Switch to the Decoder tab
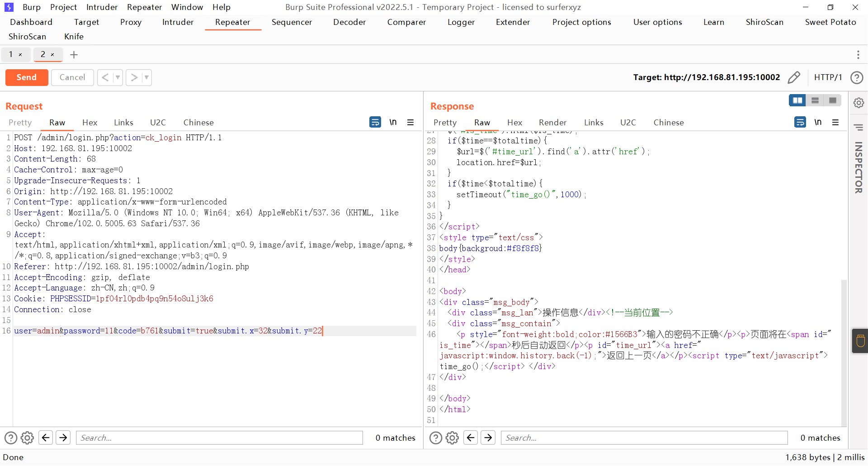This screenshot has width=868, height=466. [x=349, y=22]
